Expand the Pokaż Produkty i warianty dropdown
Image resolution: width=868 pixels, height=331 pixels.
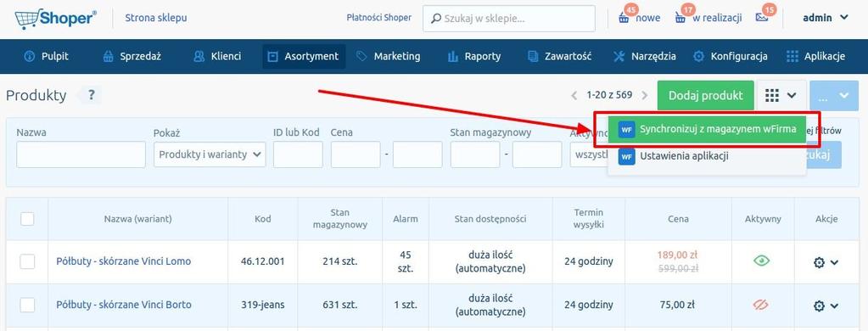coord(210,154)
